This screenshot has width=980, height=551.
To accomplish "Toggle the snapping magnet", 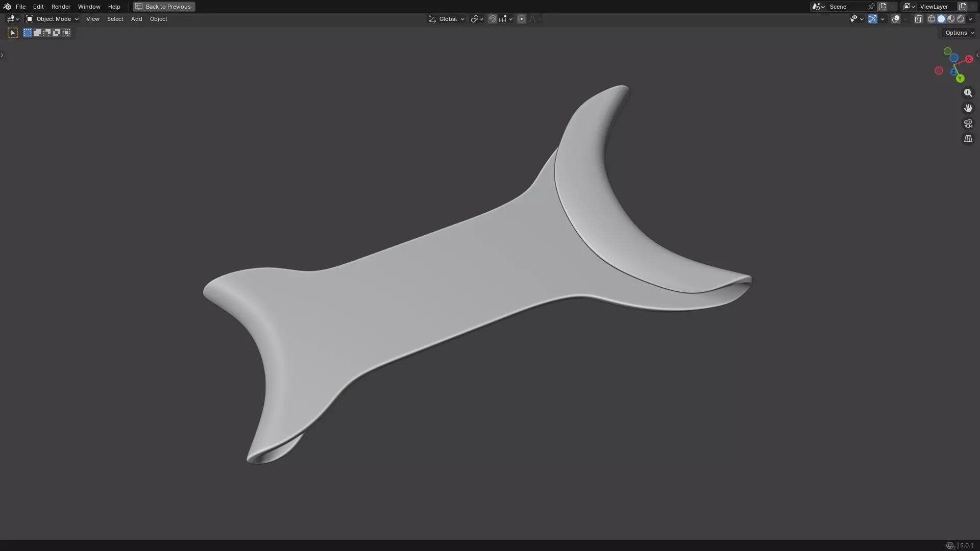I will coord(492,19).
